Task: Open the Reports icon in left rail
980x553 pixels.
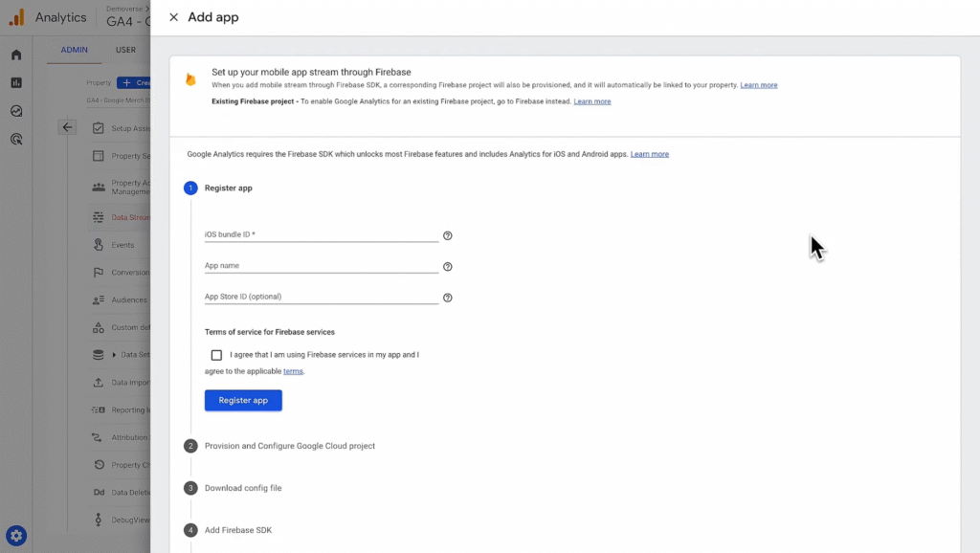Action: click(16, 82)
